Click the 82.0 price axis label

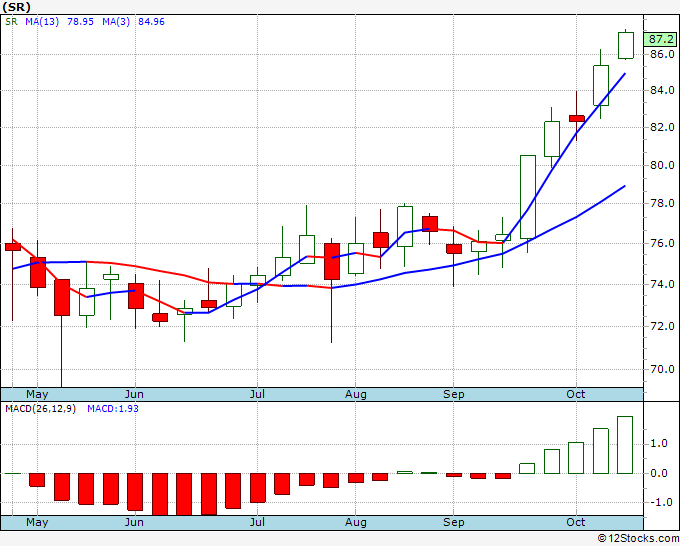(x=662, y=128)
